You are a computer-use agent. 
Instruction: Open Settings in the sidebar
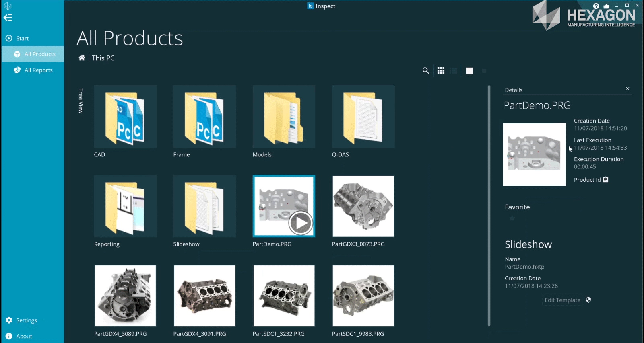pos(26,320)
